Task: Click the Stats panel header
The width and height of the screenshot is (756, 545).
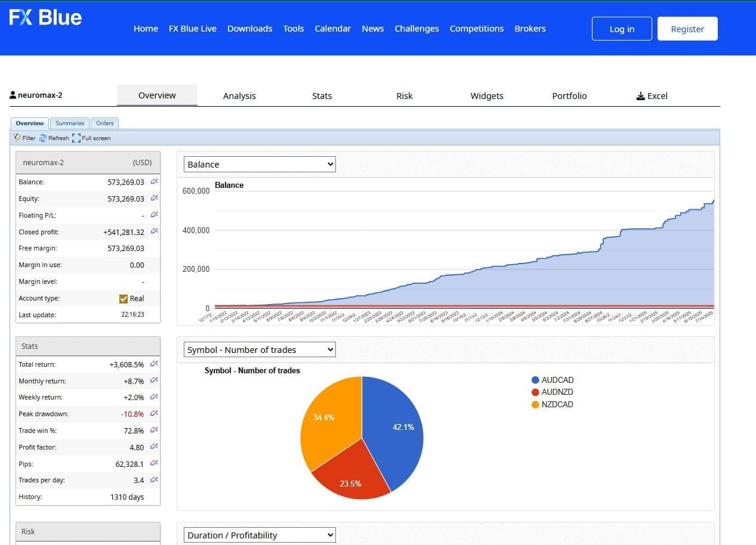Action: click(x=88, y=346)
